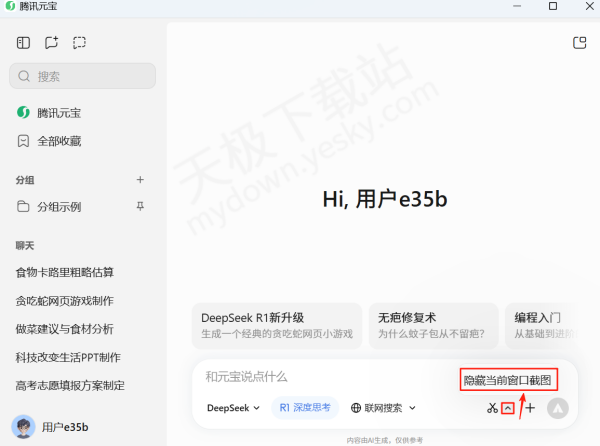Click the scissors screenshot icon

pos(492,408)
